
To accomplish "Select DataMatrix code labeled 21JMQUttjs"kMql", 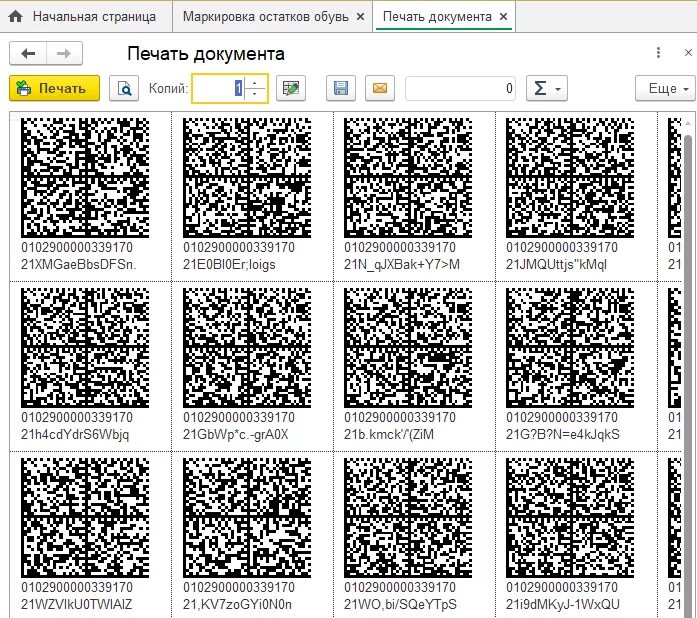I will click(570, 177).
